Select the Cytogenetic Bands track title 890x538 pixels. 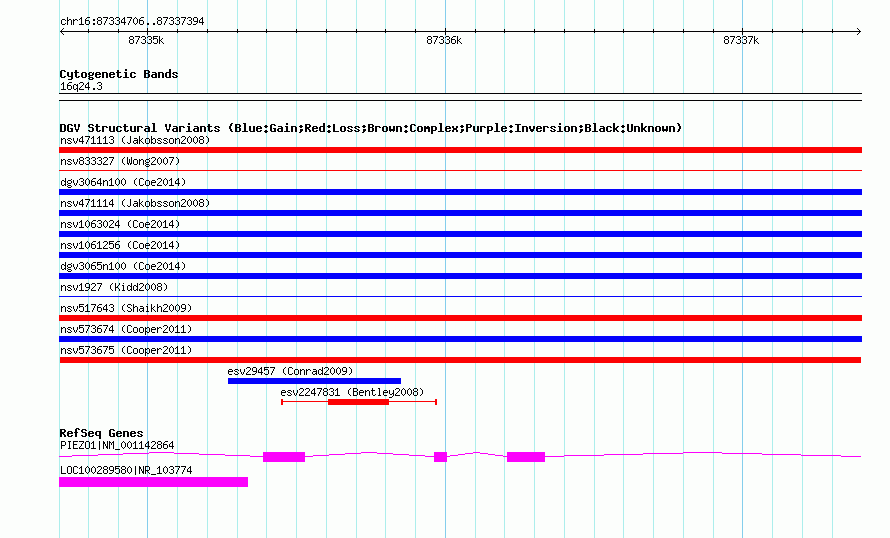(x=119, y=74)
